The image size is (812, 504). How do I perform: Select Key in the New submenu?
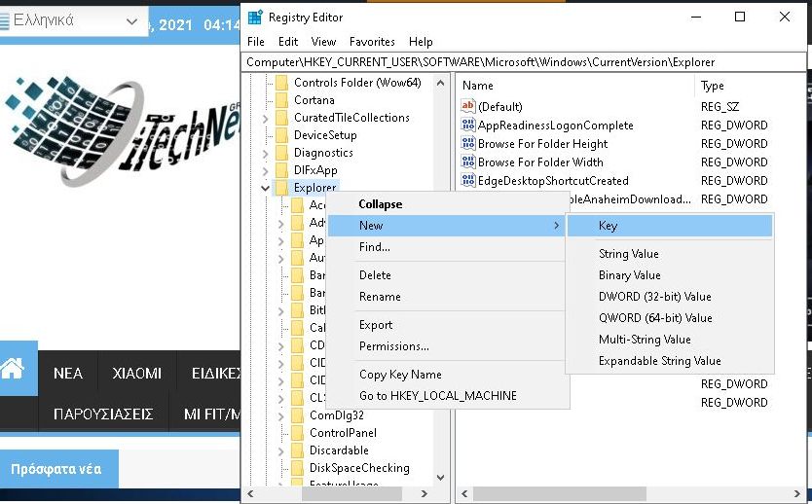pos(670,226)
